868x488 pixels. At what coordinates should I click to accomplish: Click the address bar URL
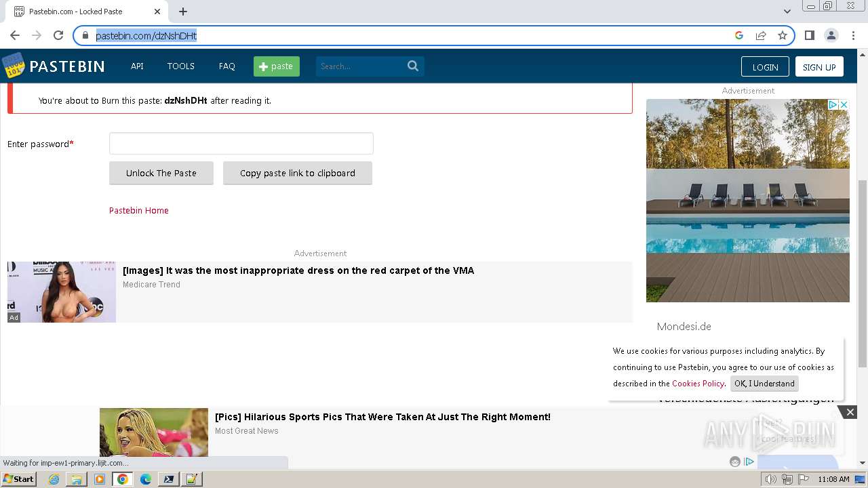pos(146,35)
